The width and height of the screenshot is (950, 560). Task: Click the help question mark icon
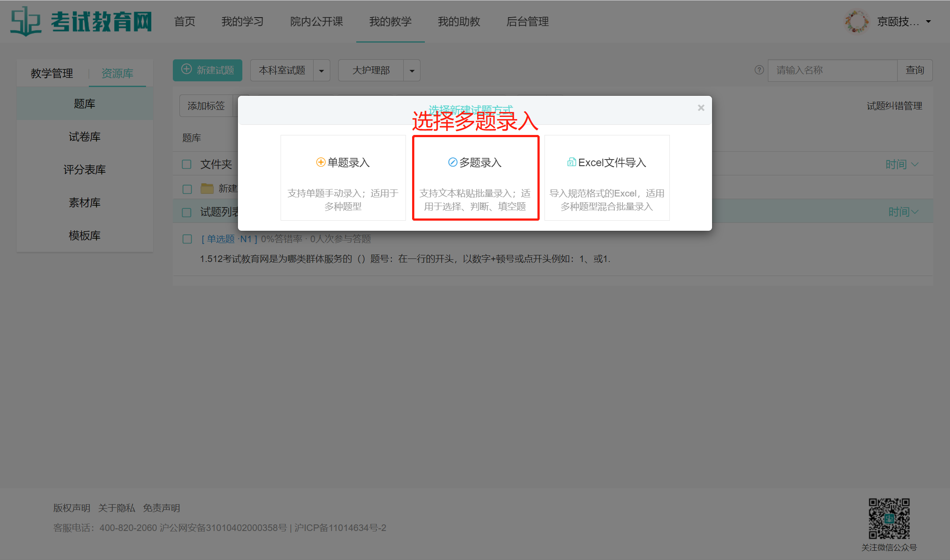759,70
